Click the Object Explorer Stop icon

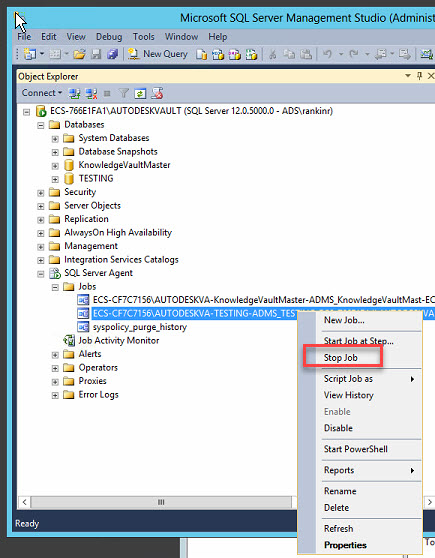click(107, 94)
